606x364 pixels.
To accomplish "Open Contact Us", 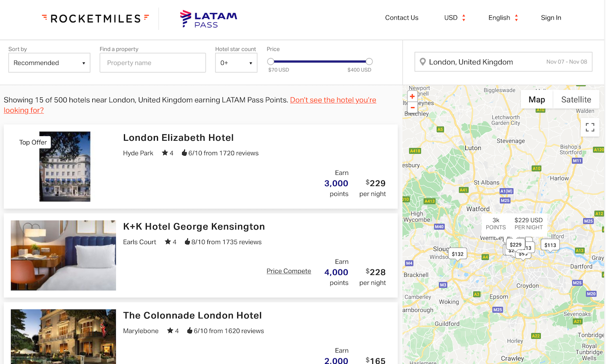I will 401,18.
